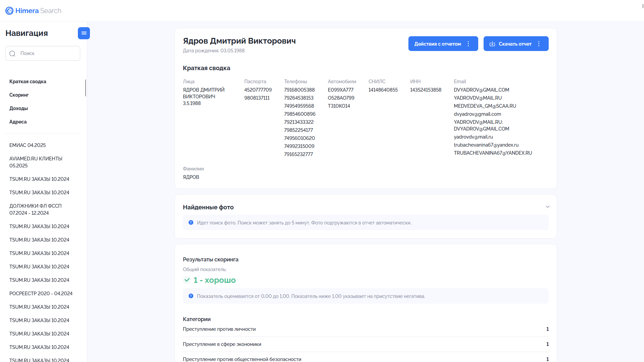The image size is (644, 362).
Task: Go to Краткая сводка in navigation
Action: point(28,82)
